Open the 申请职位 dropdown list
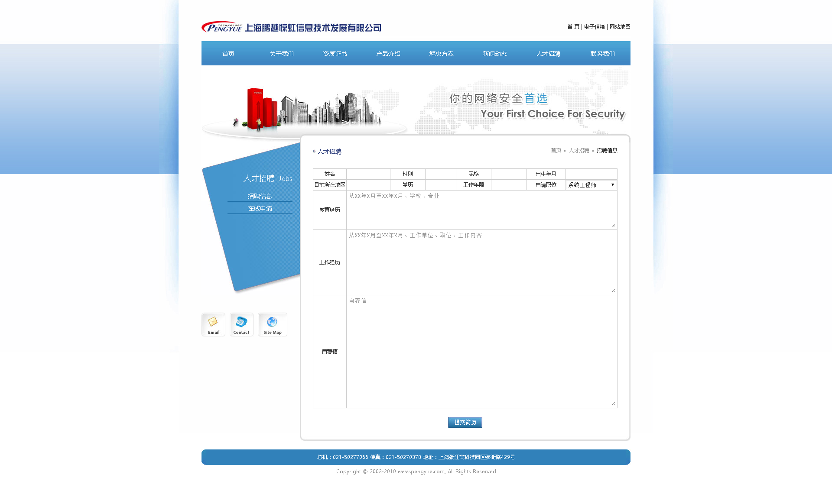This screenshot has height=504, width=832. (591, 185)
